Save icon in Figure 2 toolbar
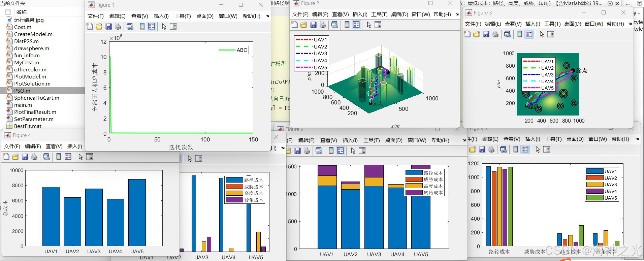 click(313, 25)
